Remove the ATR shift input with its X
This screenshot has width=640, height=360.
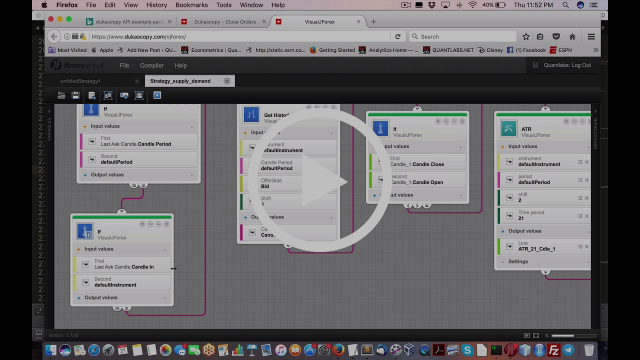point(587,198)
